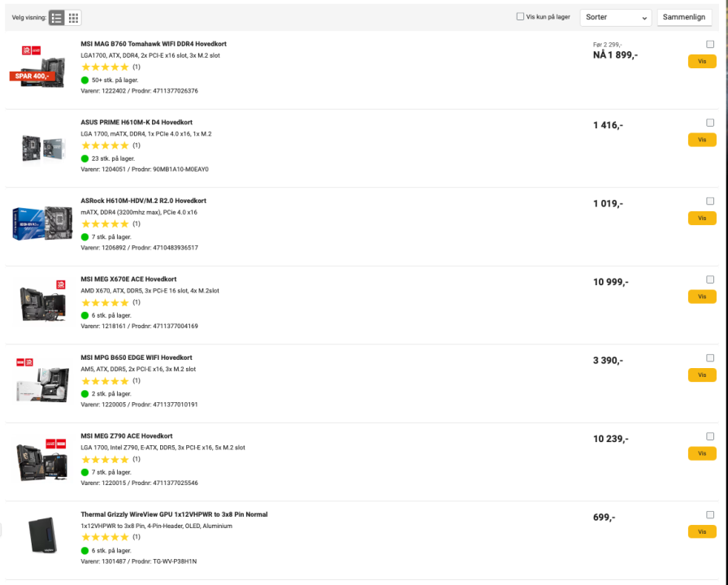Switch to list view layout
Screen dimensions: 728x585
57,18
